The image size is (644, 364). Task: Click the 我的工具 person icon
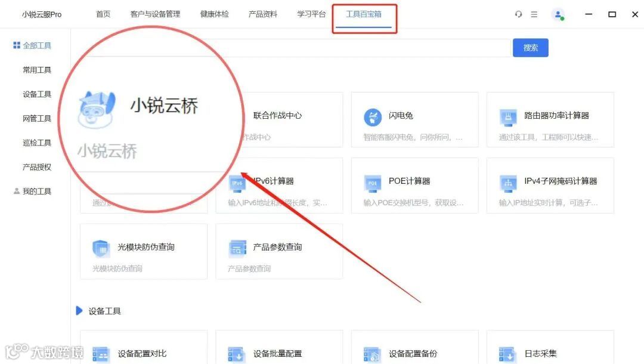click(17, 191)
